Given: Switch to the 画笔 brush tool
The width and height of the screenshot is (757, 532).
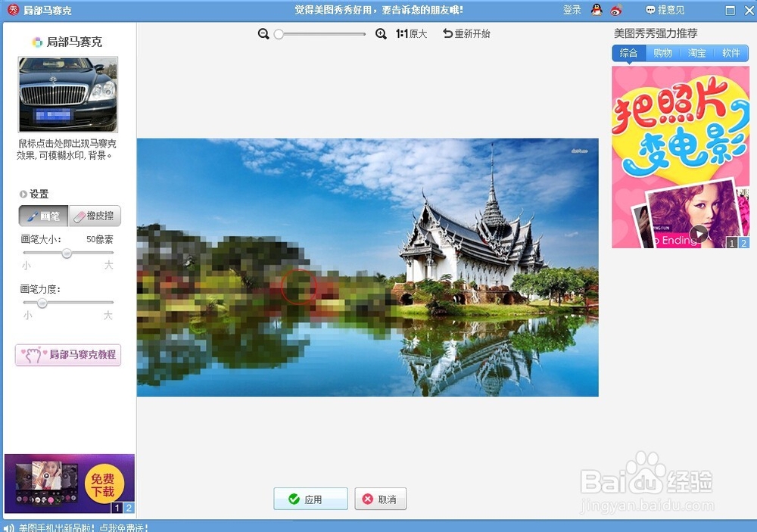Looking at the screenshot, I should [42, 216].
